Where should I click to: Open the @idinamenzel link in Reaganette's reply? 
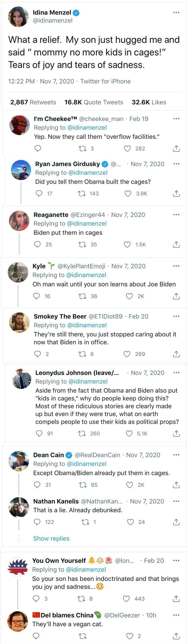click(87, 223)
